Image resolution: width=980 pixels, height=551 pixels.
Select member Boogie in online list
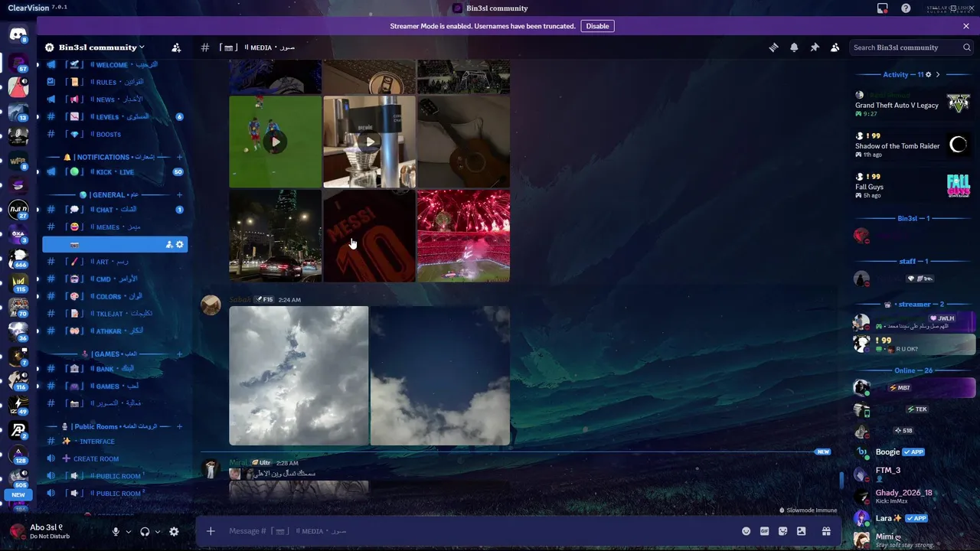tap(913, 452)
